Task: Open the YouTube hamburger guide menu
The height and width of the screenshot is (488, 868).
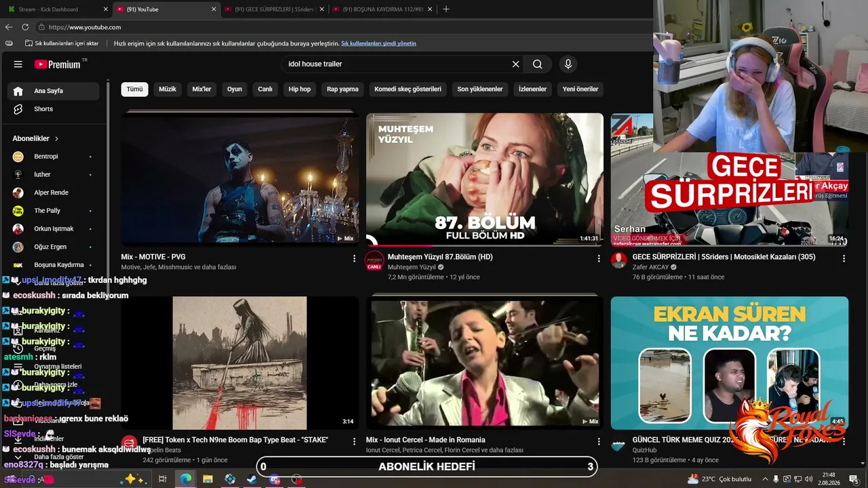Action: (18, 64)
